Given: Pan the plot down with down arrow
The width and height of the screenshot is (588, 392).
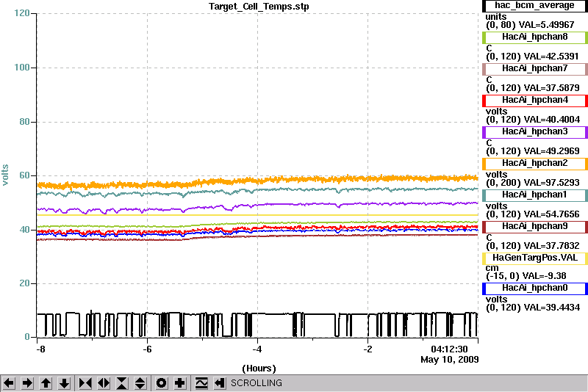Looking at the screenshot, I should (64, 383).
